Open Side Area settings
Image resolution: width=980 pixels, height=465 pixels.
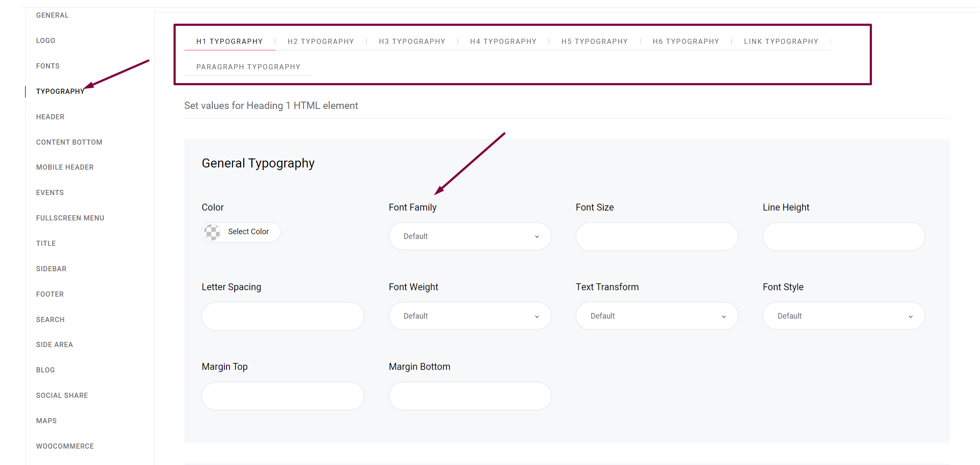(55, 344)
